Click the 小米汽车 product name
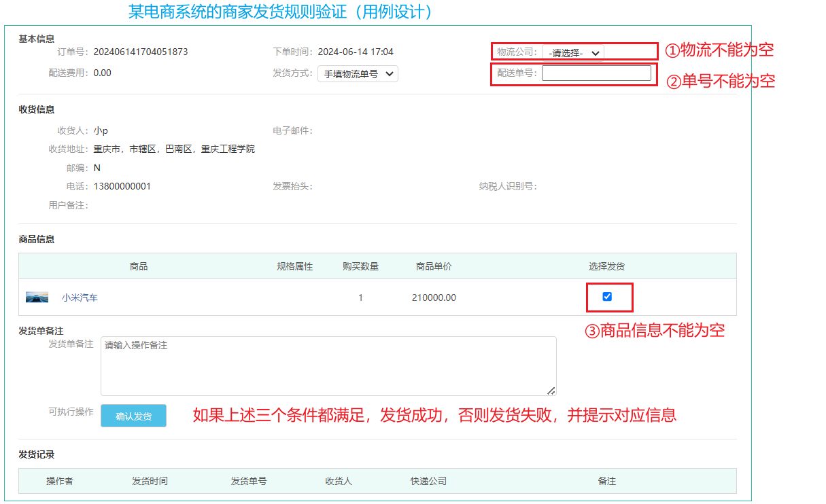Image resolution: width=826 pixels, height=504 pixels. [80, 298]
